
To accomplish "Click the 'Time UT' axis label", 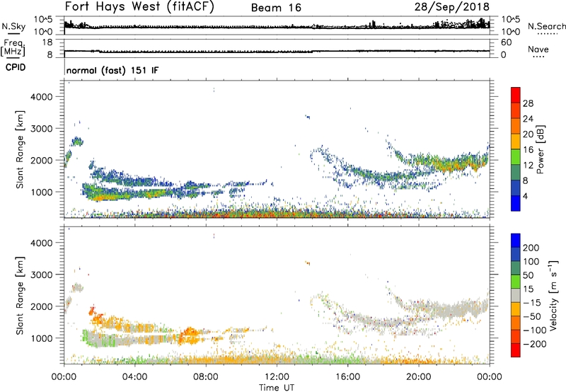I will [277, 388].
